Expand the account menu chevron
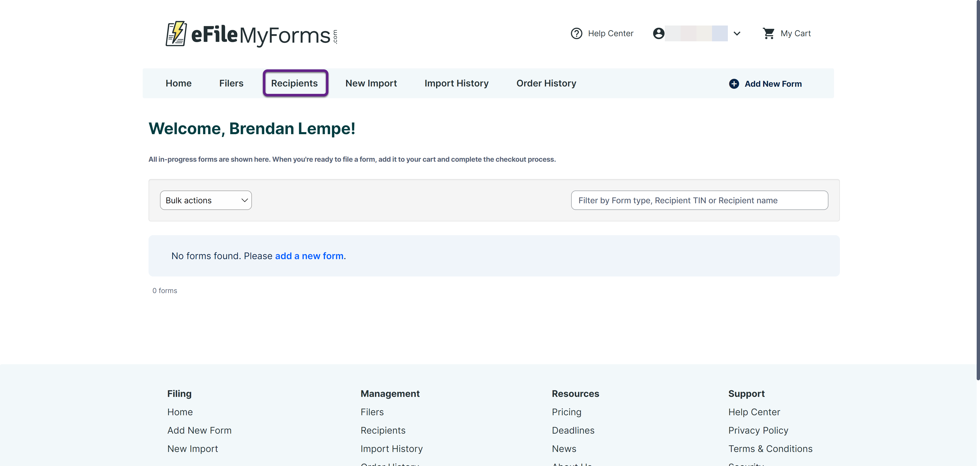 point(737,33)
